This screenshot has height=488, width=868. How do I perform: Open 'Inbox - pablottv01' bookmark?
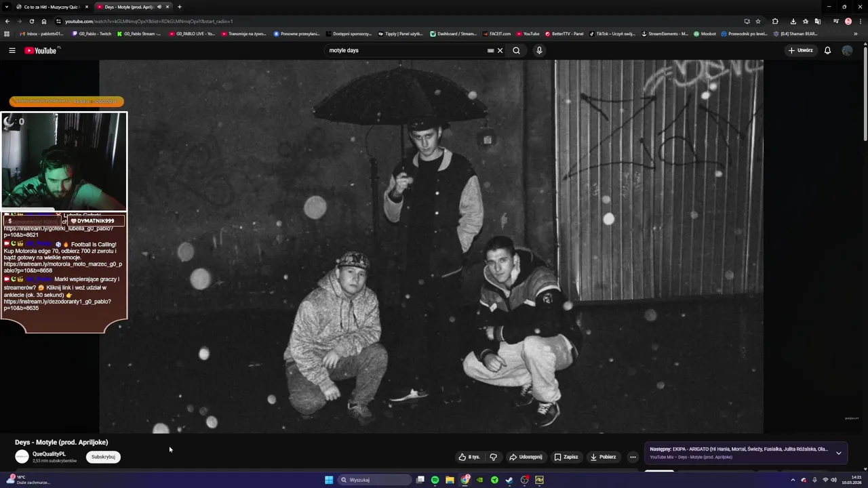(x=42, y=33)
